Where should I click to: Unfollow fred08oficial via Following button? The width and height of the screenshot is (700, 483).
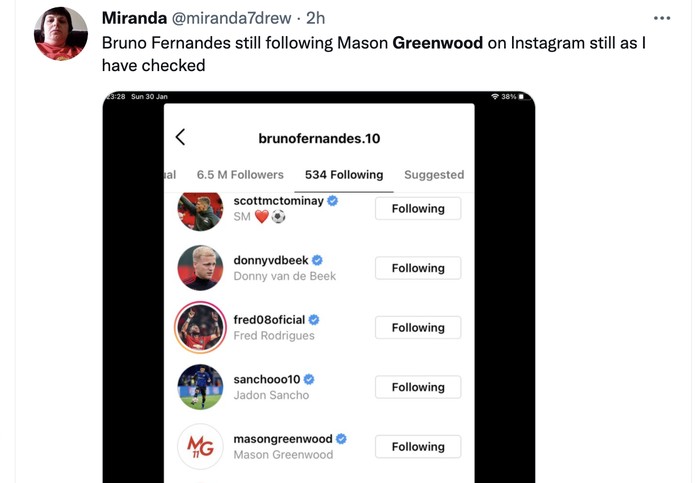tap(417, 328)
